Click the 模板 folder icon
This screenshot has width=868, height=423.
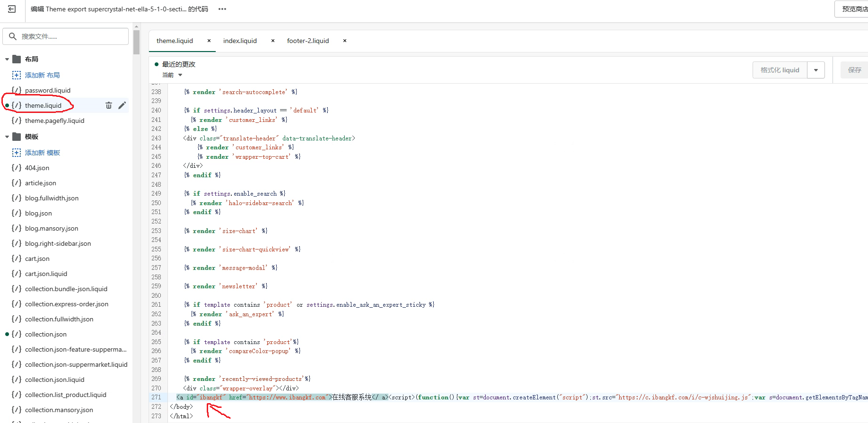[17, 137]
